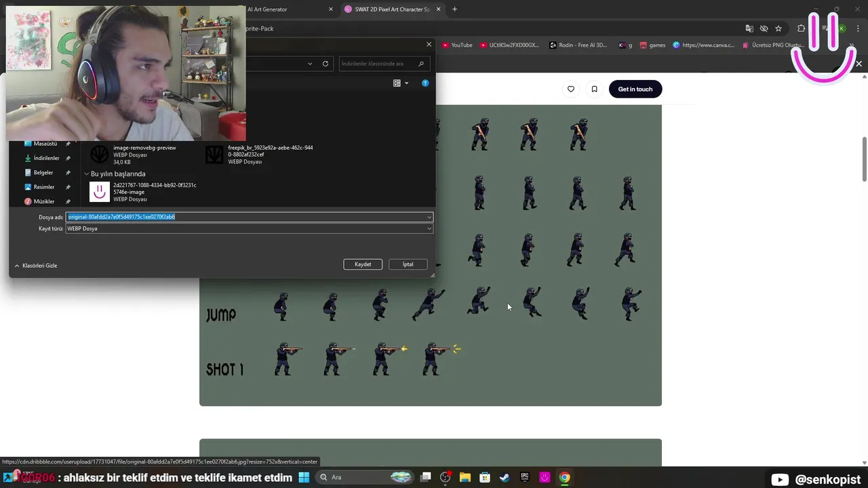Open Windows Start menu
This screenshot has height=488, width=868.
[x=304, y=477]
